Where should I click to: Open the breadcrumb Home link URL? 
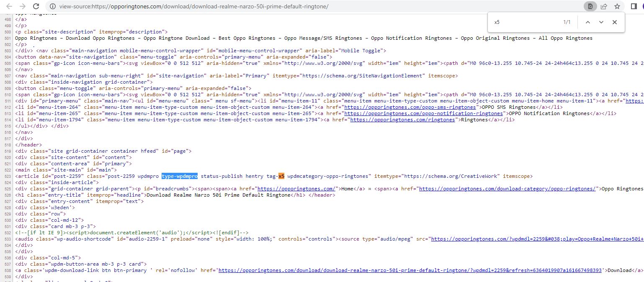pos(296,189)
